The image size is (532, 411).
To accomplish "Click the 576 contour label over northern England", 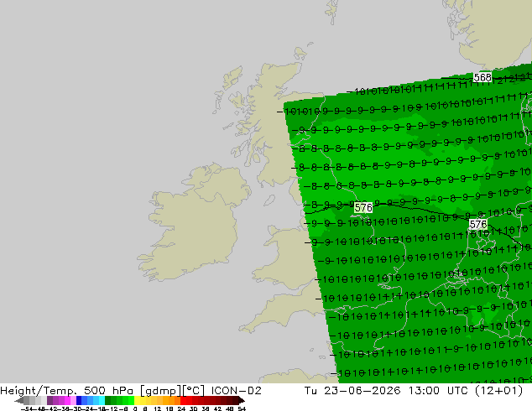I will click(363, 207).
